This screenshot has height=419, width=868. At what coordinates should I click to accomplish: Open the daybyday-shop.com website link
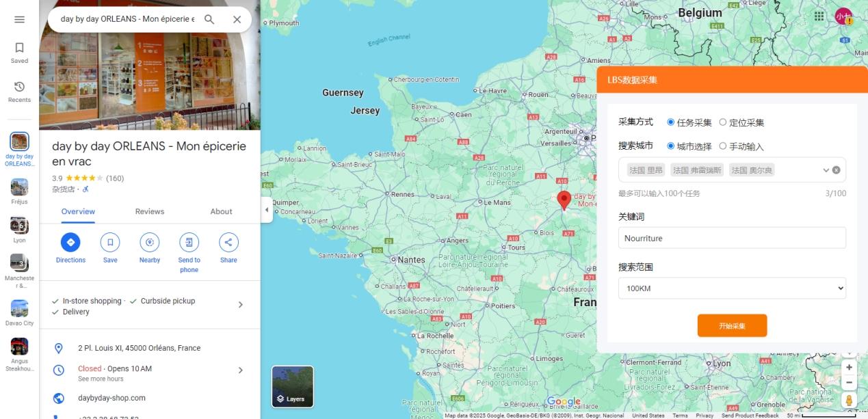coord(111,398)
